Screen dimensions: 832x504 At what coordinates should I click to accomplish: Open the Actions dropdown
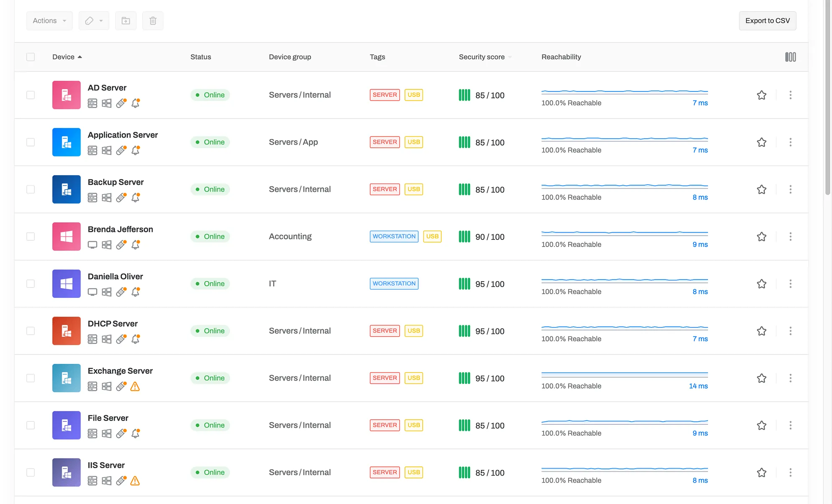point(49,21)
